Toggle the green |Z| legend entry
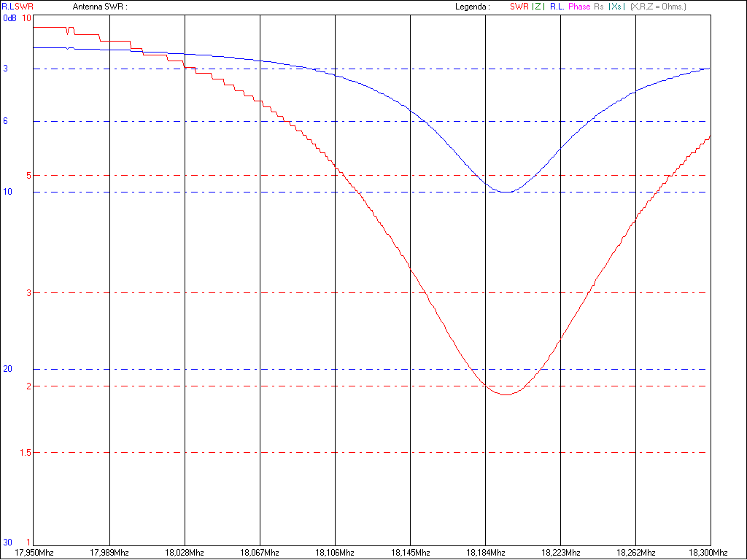This screenshot has height=560, width=747. tap(538, 7)
